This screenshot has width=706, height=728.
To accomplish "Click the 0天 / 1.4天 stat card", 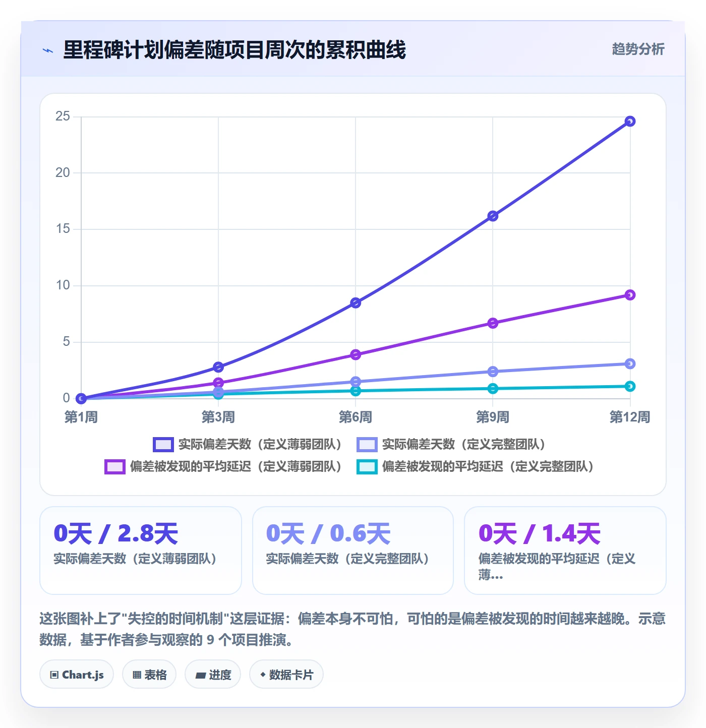I will tap(565, 551).
